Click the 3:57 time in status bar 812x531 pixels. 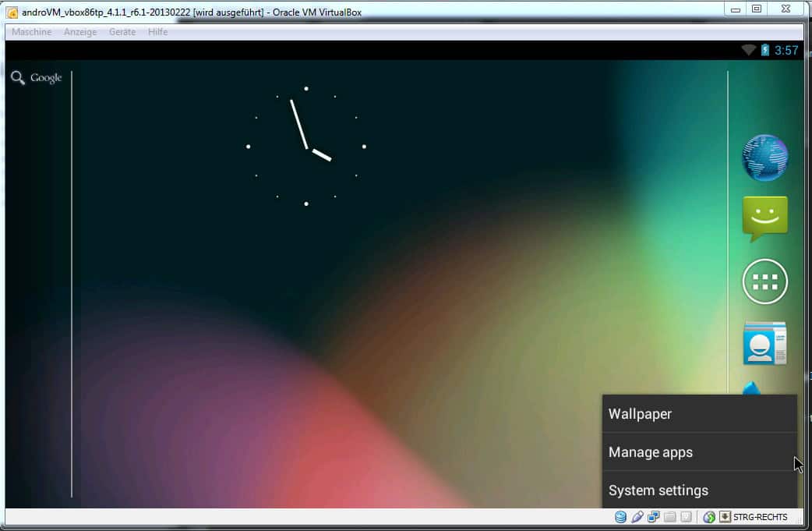pos(786,50)
